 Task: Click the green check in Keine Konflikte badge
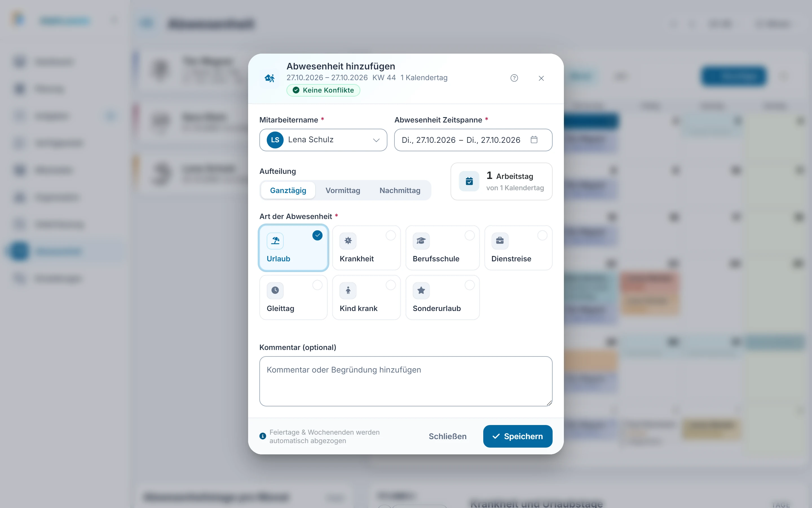(x=296, y=90)
